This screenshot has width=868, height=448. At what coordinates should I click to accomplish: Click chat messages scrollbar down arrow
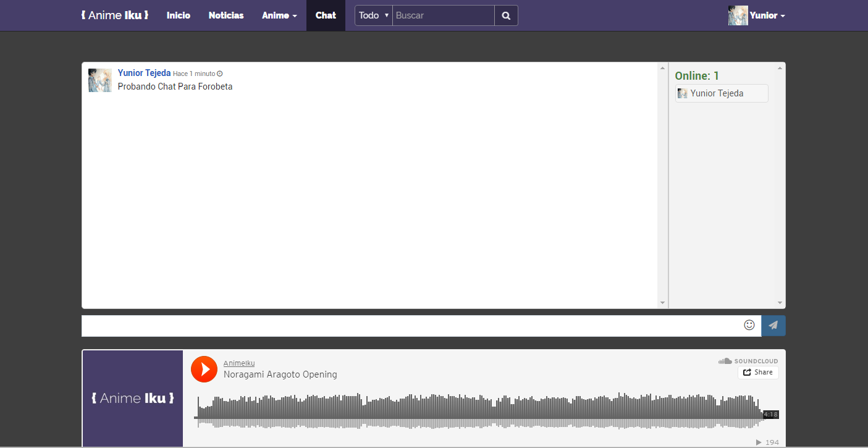point(663,303)
